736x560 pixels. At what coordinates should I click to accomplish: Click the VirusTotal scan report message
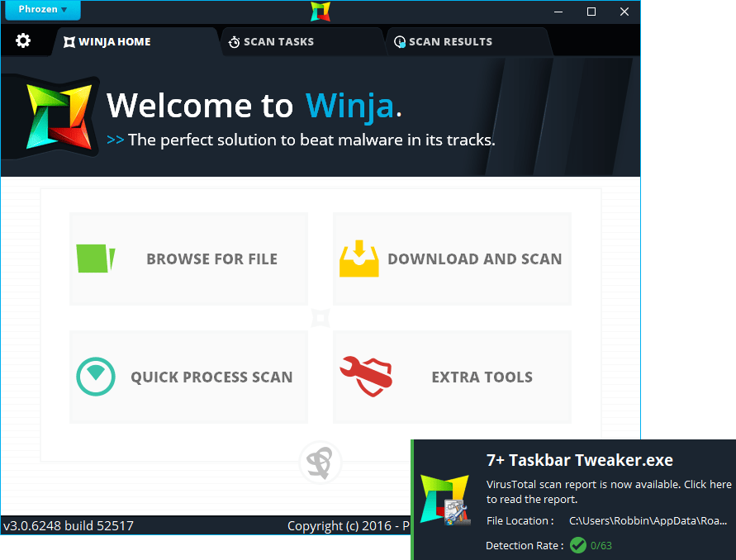coord(609,491)
